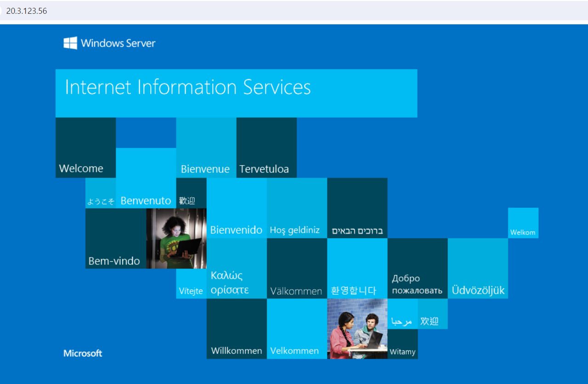The height and width of the screenshot is (384, 588).
Task: Click the address bar showing 20.3.123.56
Action: [x=294, y=11]
